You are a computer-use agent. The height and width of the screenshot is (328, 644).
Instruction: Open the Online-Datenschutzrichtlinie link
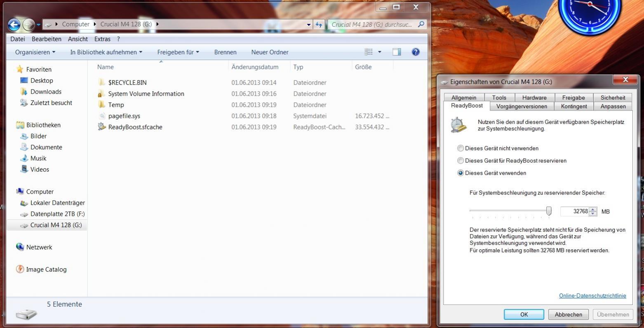[x=592, y=295]
